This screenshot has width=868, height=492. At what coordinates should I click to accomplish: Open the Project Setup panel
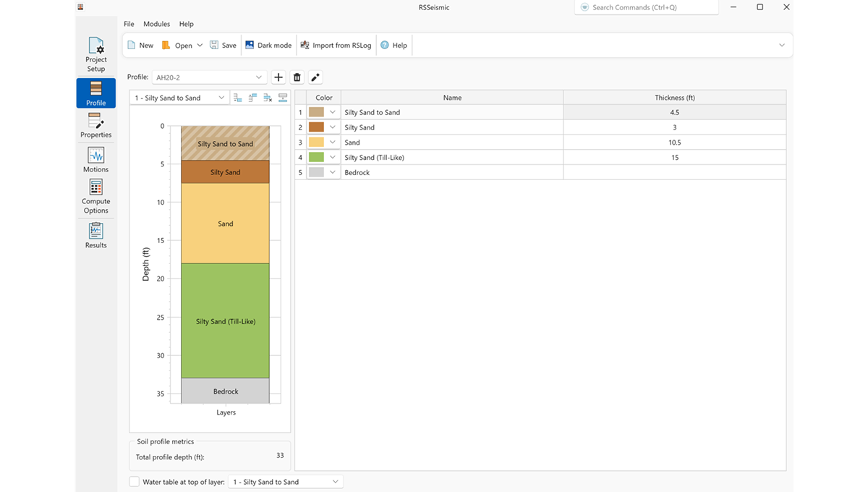pyautogui.click(x=95, y=55)
